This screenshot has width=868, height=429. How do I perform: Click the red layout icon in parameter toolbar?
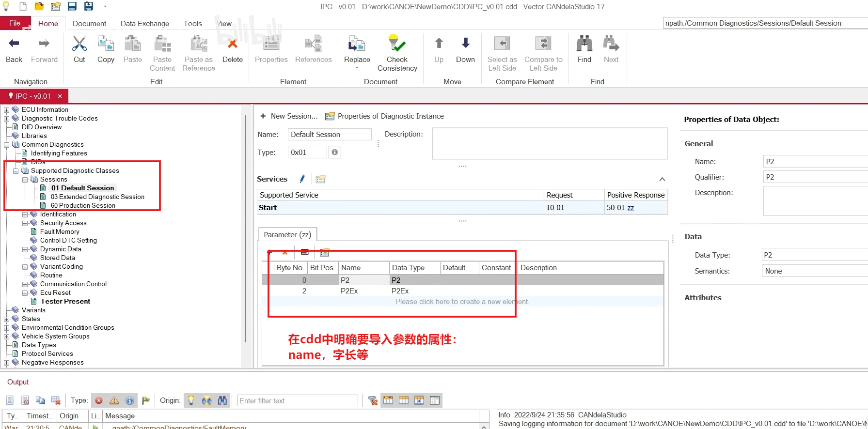(304, 252)
